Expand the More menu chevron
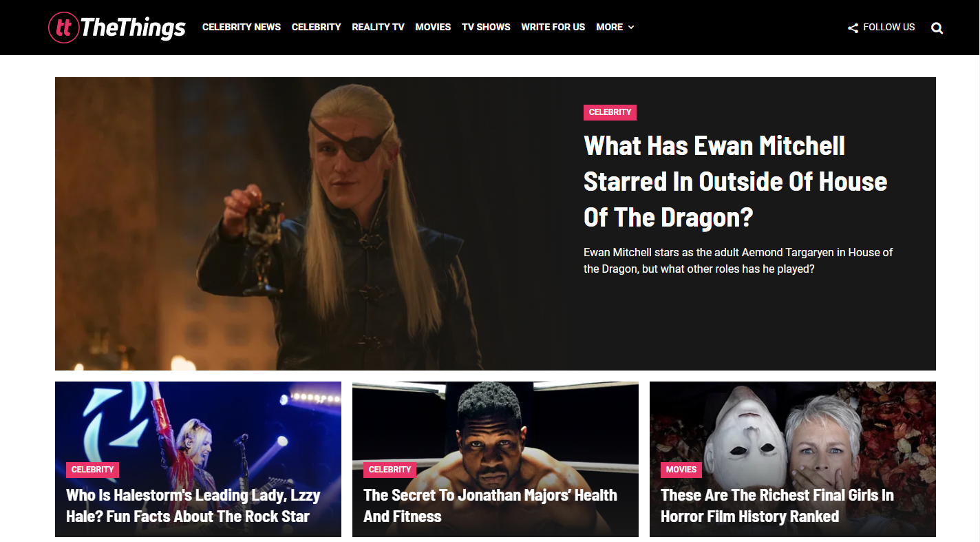The height and width of the screenshot is (542, 980). pos(631,28)
